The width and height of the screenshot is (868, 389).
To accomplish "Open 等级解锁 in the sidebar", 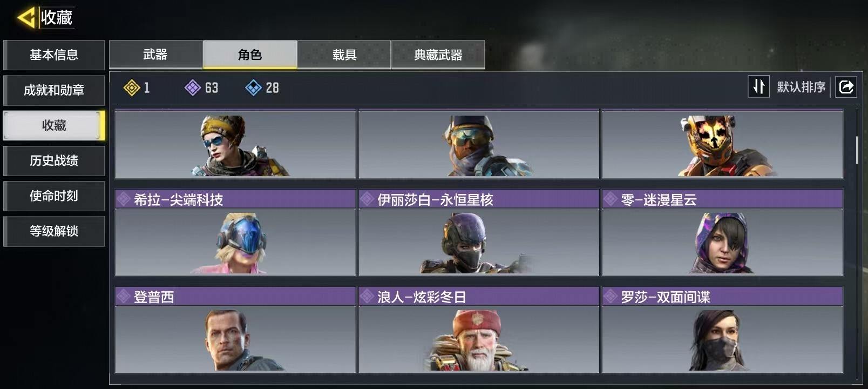I will 54,231.
